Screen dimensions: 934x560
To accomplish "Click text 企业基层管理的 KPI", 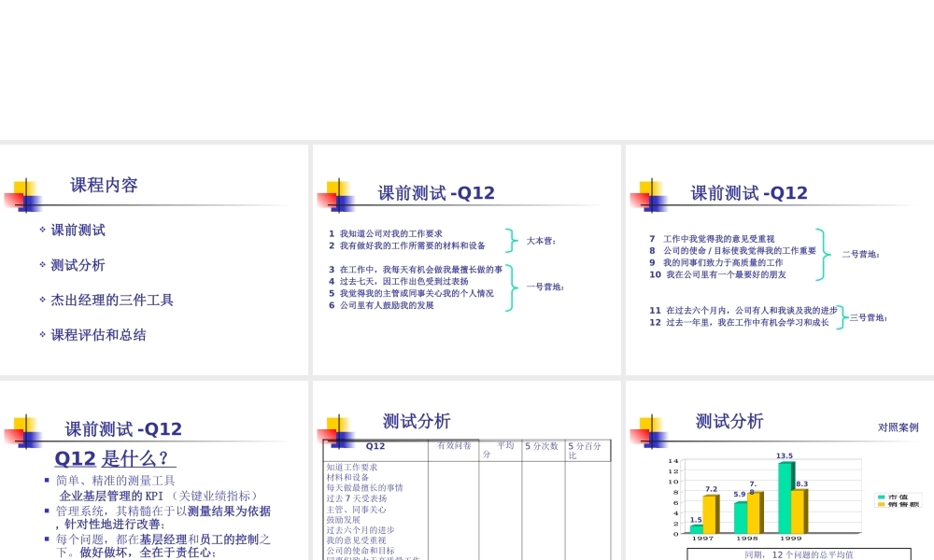I will pos(111,496).
